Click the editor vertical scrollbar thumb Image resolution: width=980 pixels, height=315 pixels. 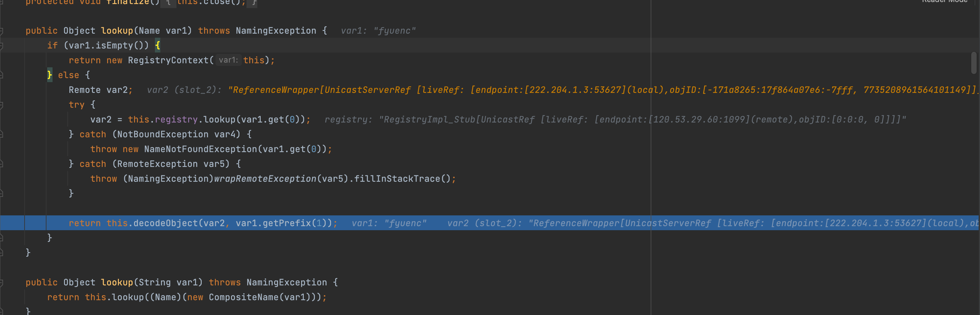(x=974, y=63)
